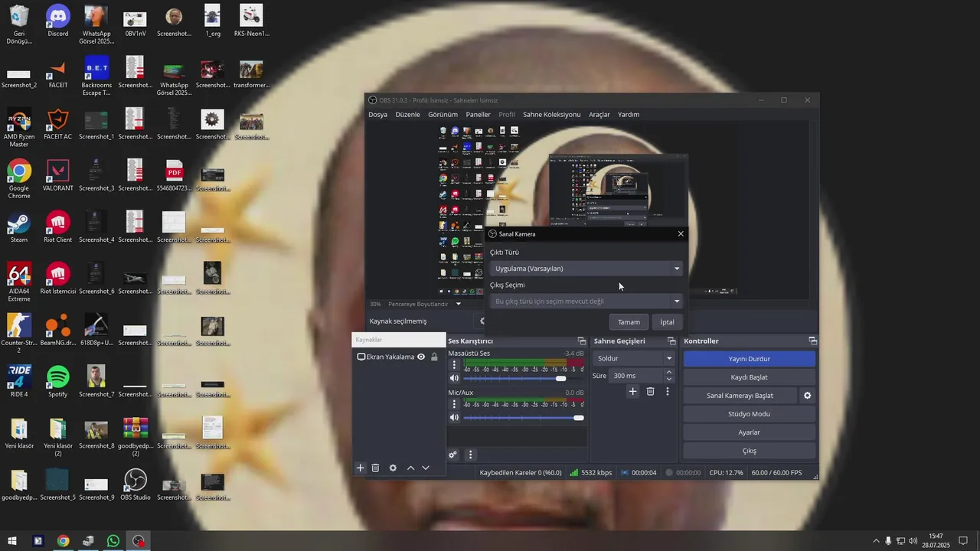Add a scene transition with plus
Image resolution: width=980 pixels, height=551 pixels.
click(x=632, y=391)
